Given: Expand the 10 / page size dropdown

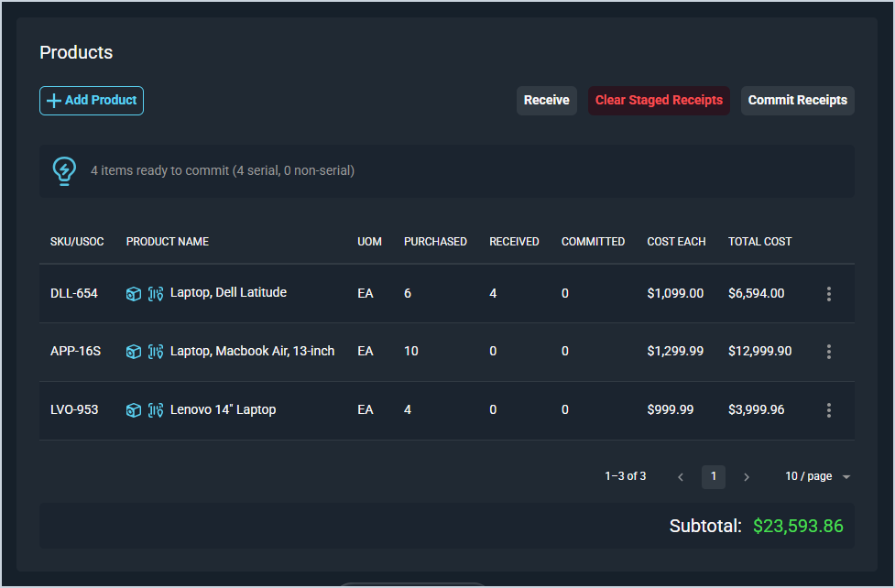Looking at the screenshot, I should (x=817, y=476).
